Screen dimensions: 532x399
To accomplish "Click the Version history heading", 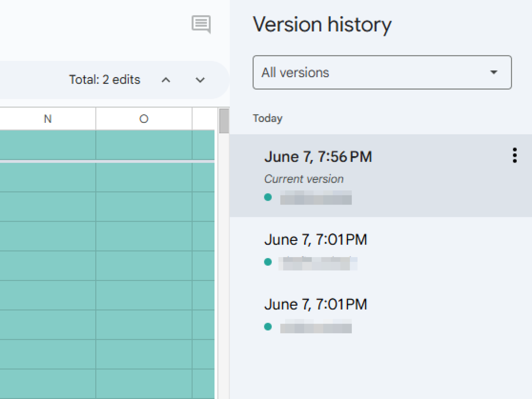I will click(322, 24).
